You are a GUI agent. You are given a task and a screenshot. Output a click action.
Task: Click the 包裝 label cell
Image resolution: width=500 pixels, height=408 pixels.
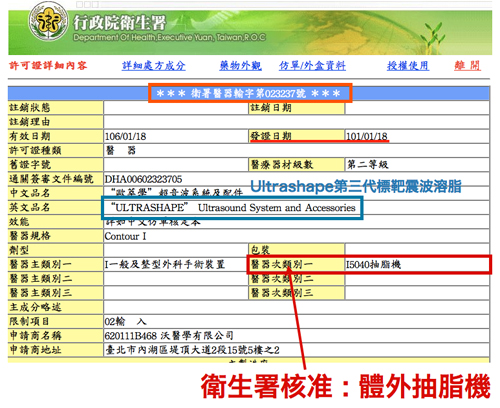pyautogui.click(x=297, y=250)
